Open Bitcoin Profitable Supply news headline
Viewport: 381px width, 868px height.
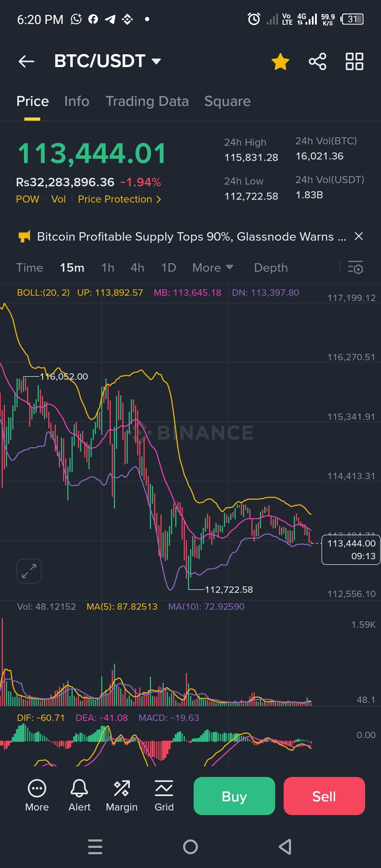[x=192, y=236]
